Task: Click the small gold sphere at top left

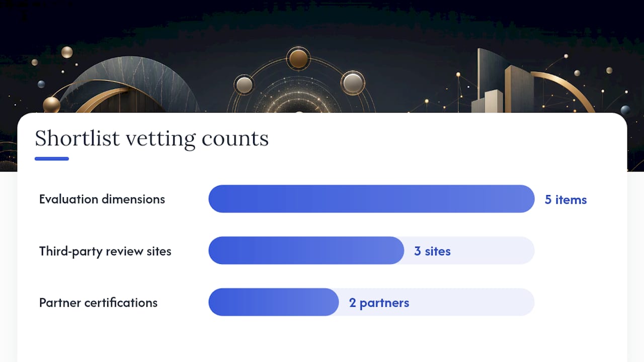Action: [67, 52]
